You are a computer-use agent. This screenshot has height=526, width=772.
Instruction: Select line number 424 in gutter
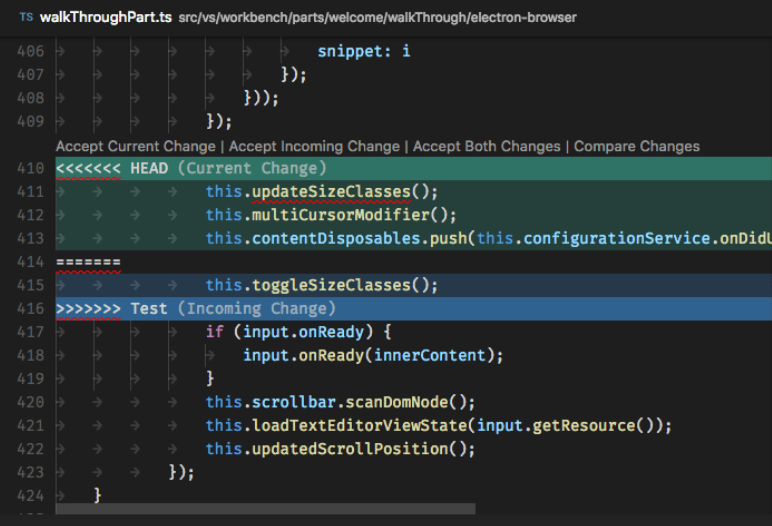[x=31, y=496]
